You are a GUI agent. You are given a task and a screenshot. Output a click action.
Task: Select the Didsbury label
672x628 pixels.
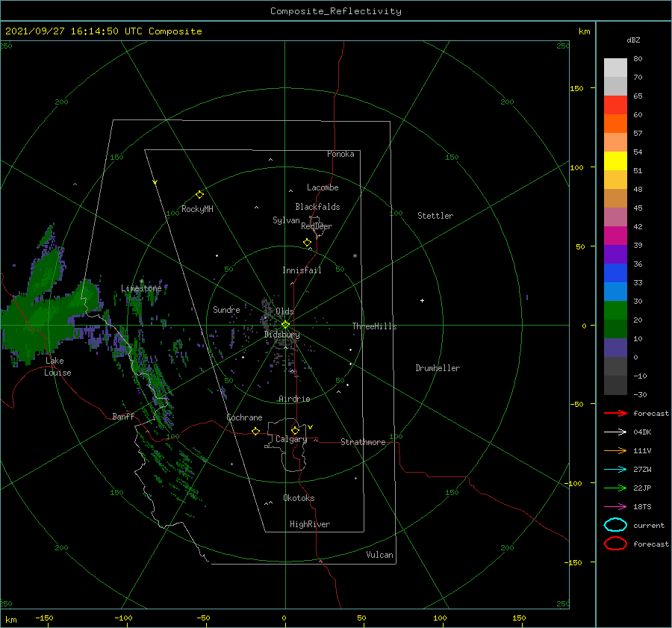click(281, 335)
